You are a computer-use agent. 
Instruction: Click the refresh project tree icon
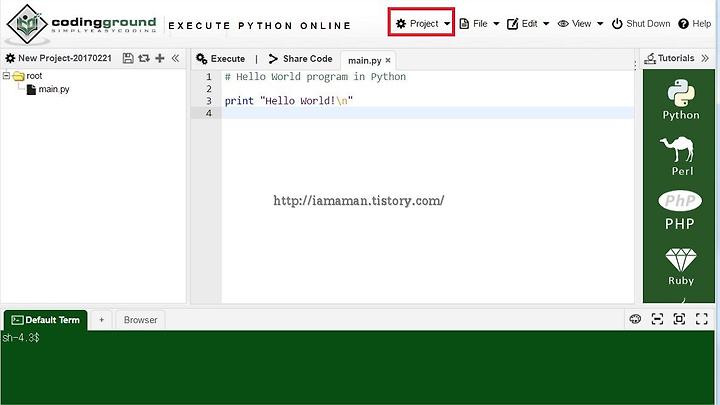[144, 58]
